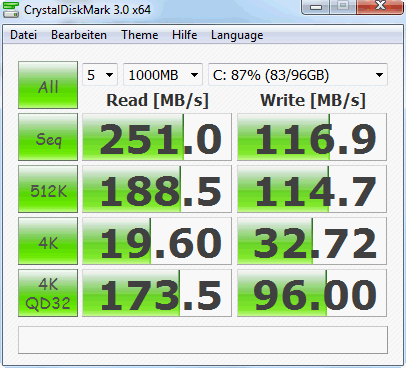
Task: Start the 512K benchmark test
Action: pyautogui.click(x=48, y=189)
